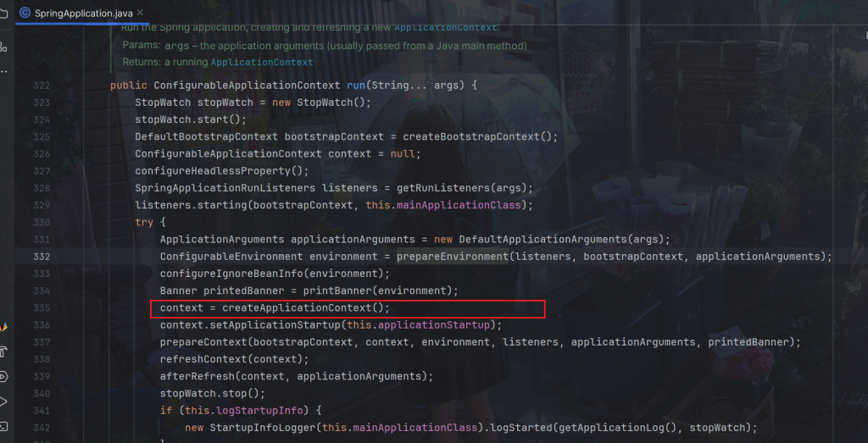Follow the ApplicationContext link in Returns doc

coord(262,62)
